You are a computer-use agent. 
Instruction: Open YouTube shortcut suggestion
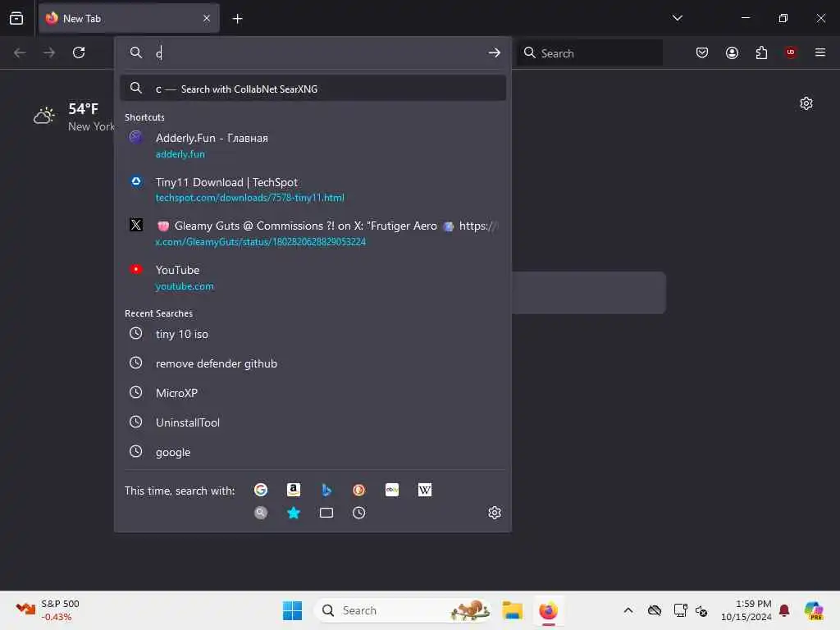tap(313, 277)
